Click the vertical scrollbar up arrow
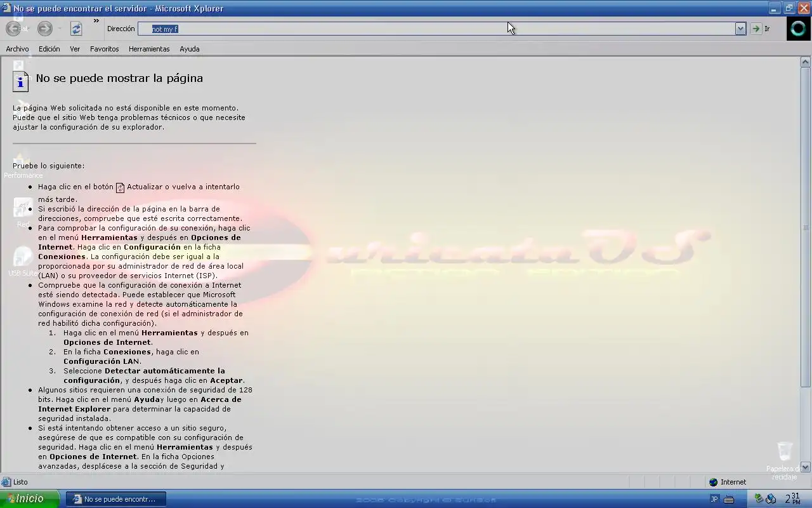The height and width of the screenshot is (508, 812). [x=806, y=62]
